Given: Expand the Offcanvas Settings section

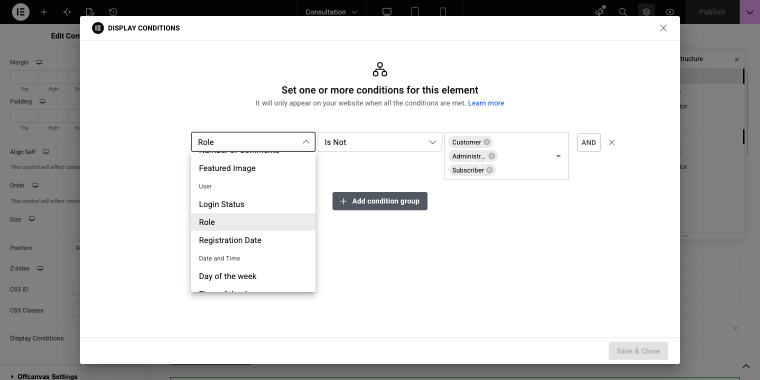Looking at the screenshot, I should (x=44, y=376).
